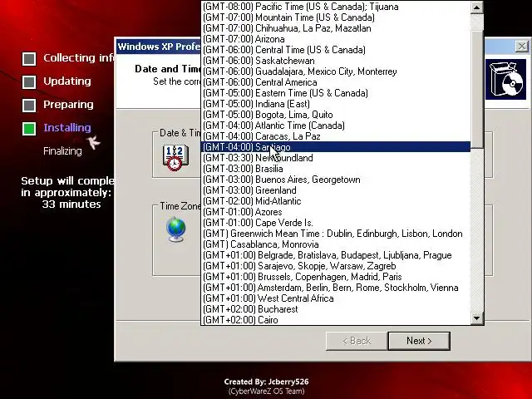The height and width of the screenshot is (399, 532).
Task: Choose Brussels, Copenhagen, Madrid, Paris
Action: [x=336, y=277]
